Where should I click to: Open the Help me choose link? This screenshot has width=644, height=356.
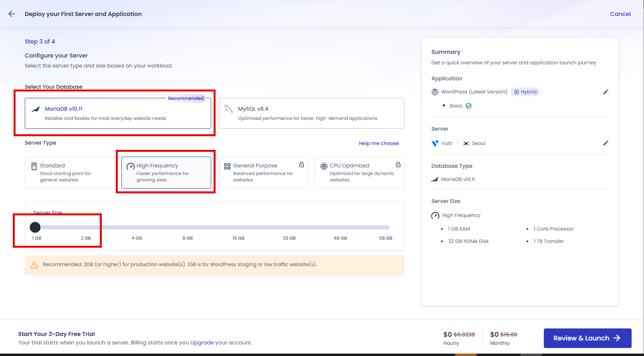pos(378,143)
